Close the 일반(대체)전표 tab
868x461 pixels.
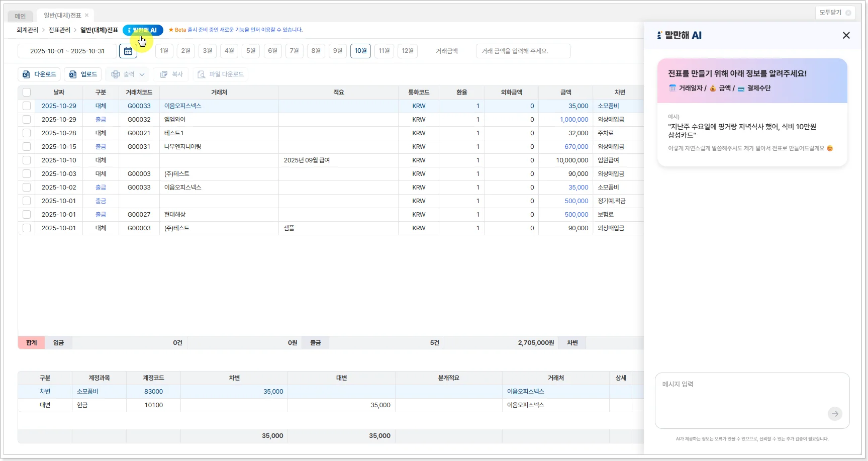[87, 16]
